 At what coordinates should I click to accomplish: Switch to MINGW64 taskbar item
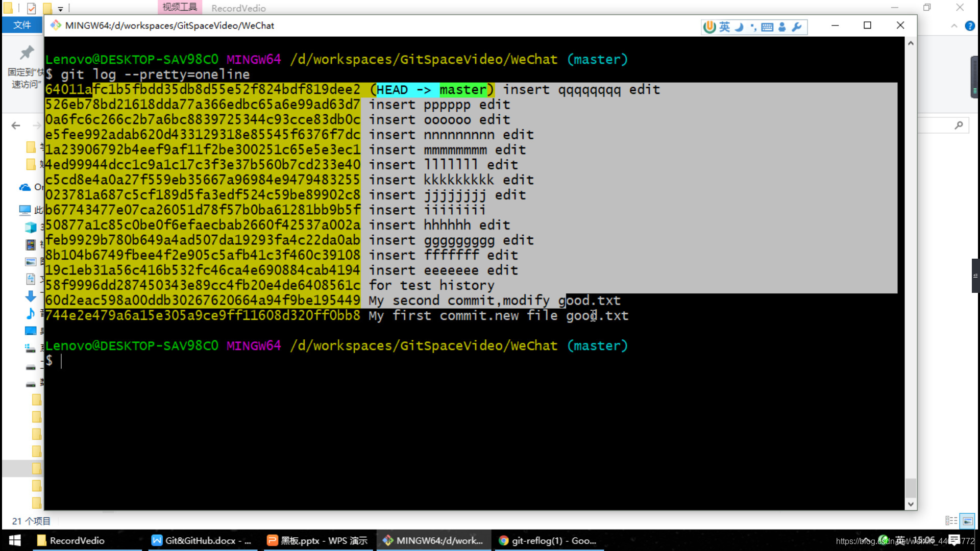[x=434, y=540]
